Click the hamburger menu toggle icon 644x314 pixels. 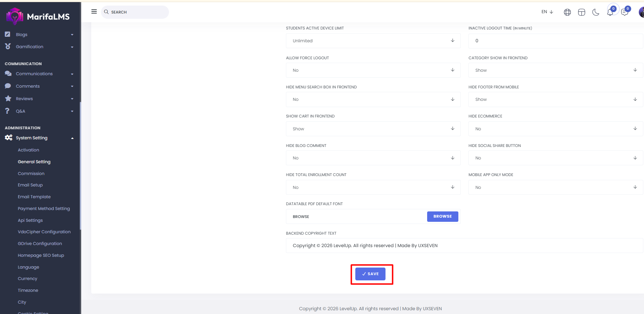(x=94, y=12)
